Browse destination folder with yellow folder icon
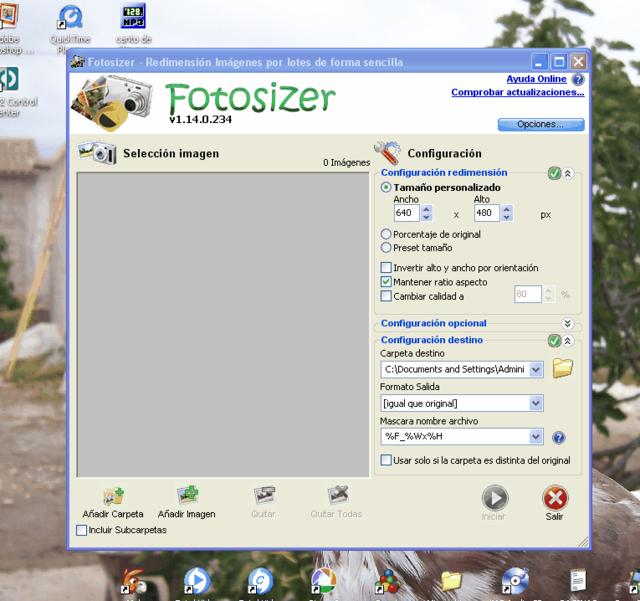This screenshot has height=601, width=640. (562, 368)
